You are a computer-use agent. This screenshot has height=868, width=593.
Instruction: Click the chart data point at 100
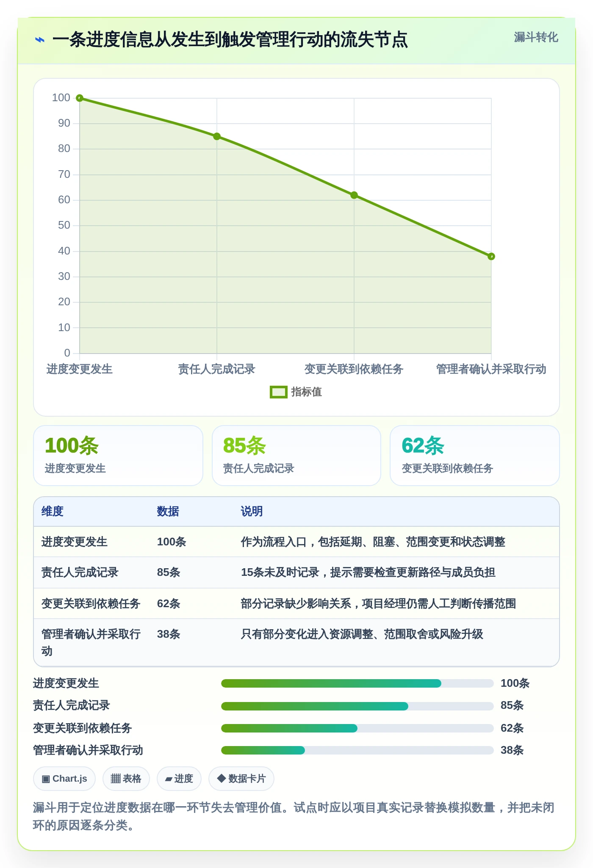(x=80, y=98)
